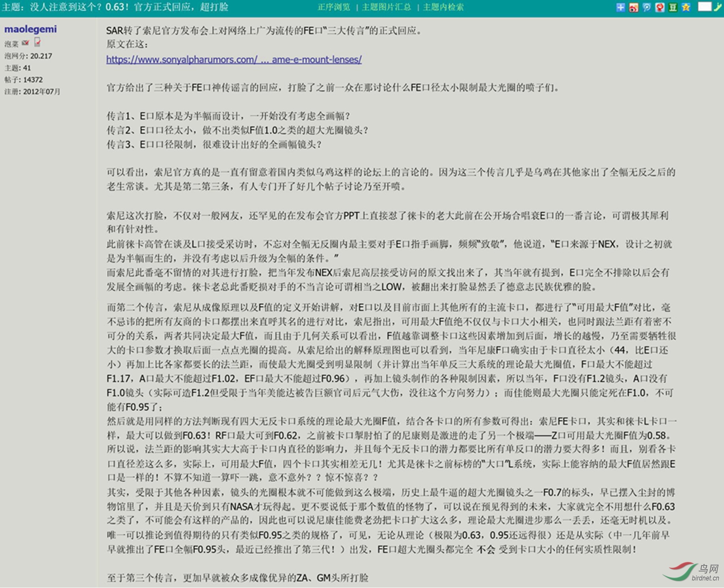The height and width of the screenshot is (588, 724).
Task: Click the red mascot share icon
Action: tap(660, 7)
